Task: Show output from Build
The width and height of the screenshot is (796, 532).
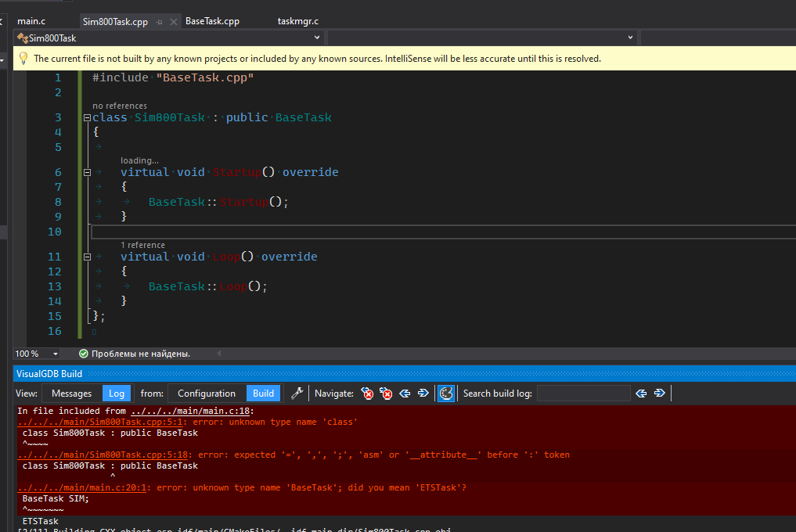Action: point(263,394)
